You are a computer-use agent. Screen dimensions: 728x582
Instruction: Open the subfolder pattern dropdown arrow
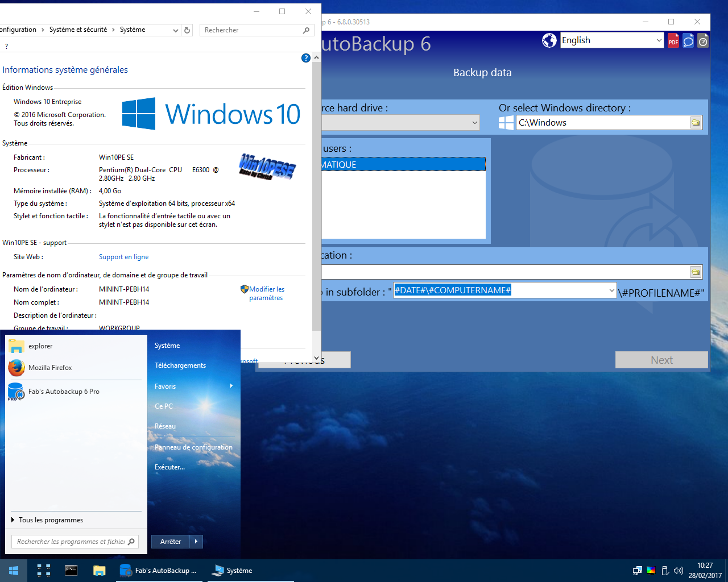(x=612, y=290)
